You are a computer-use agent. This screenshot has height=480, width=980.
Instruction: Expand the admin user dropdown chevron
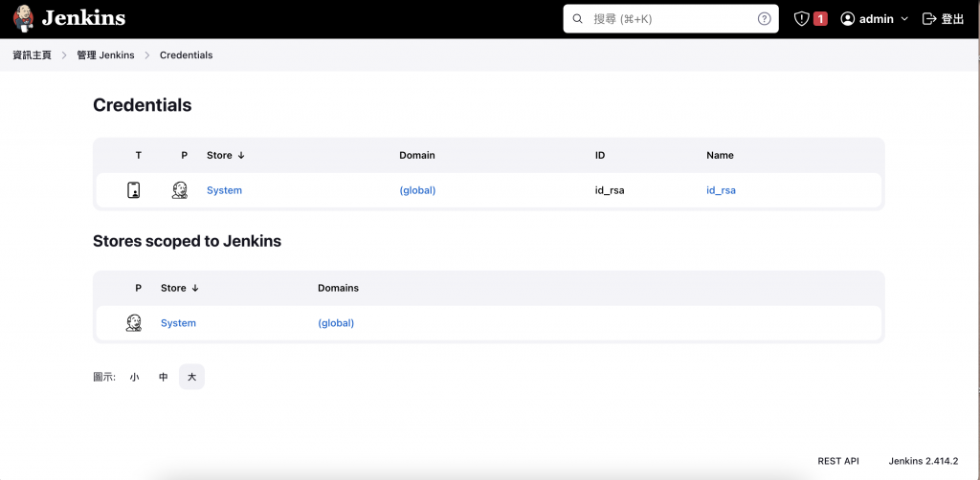click(x=904, y=19)
